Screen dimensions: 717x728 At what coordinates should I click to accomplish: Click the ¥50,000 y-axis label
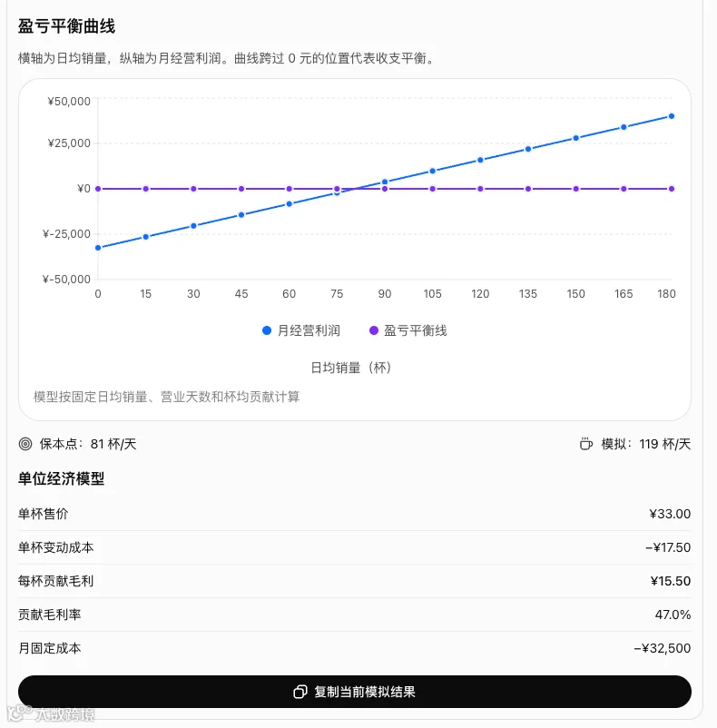(x=69, y=102)
